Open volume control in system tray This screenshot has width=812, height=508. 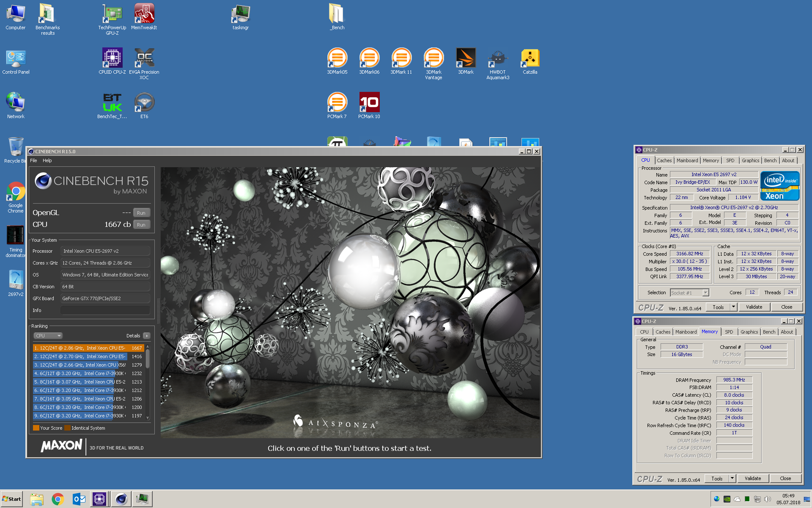[x=768, y=499]
